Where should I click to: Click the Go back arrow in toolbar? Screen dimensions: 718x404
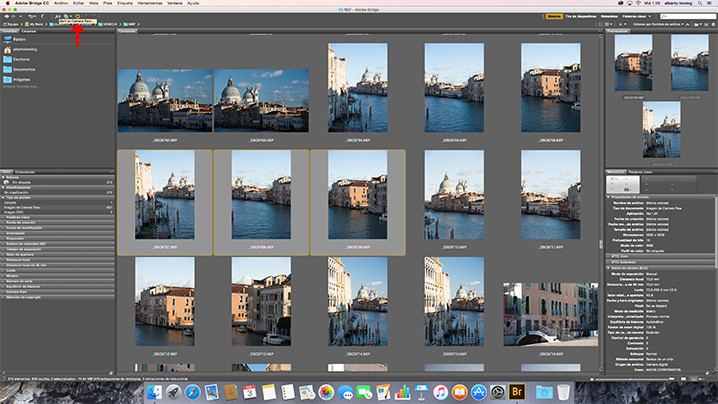6,16
